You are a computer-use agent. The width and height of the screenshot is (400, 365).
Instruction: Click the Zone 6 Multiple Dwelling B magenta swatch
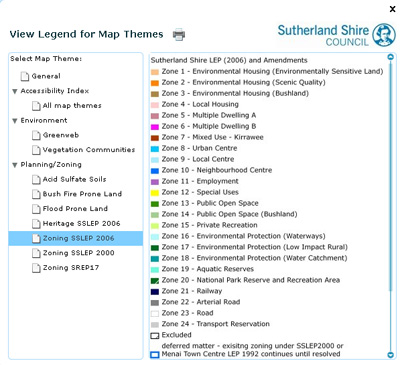tap(155, 127)
